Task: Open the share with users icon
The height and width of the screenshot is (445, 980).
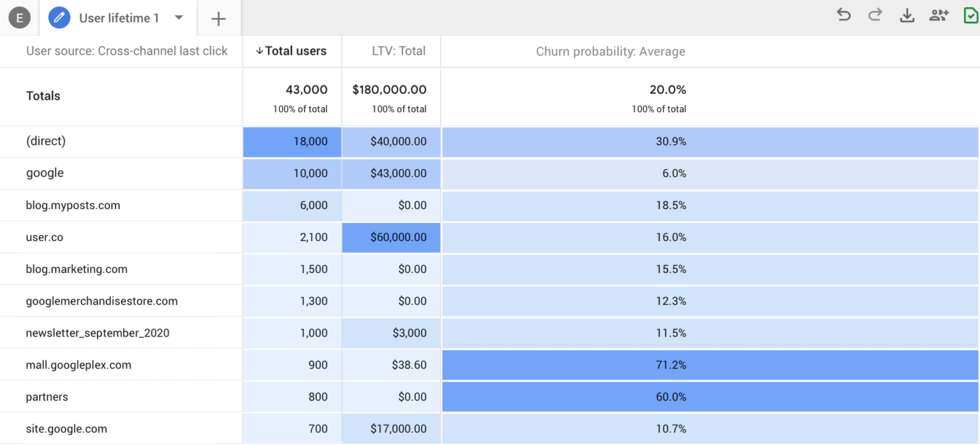Action: [939, 16]
